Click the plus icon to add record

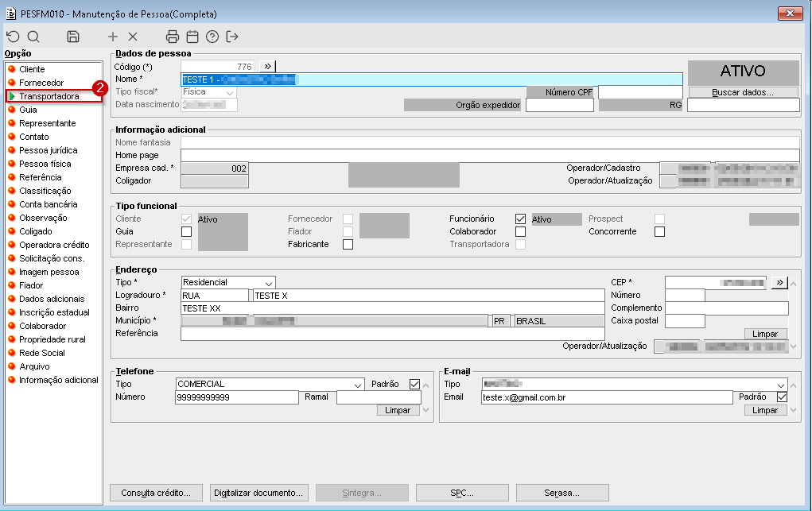point(112,37)
